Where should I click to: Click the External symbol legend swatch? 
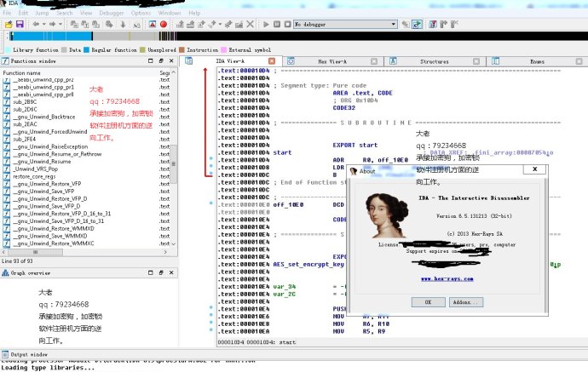(x=224, y=50)
